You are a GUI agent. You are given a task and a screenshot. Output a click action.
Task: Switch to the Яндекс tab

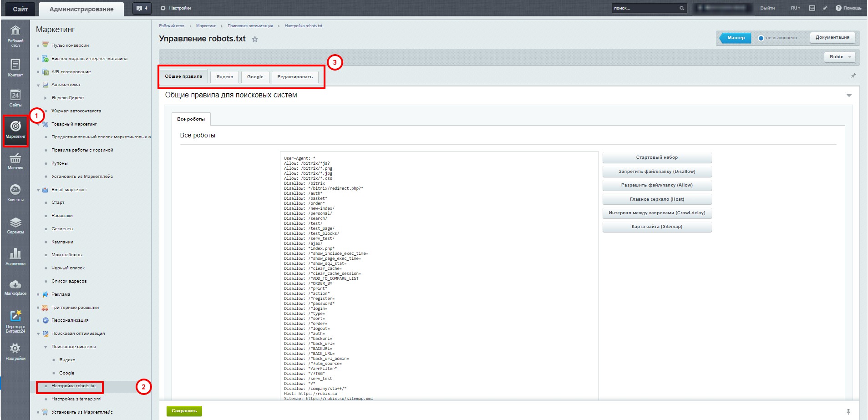pos(224,77)
